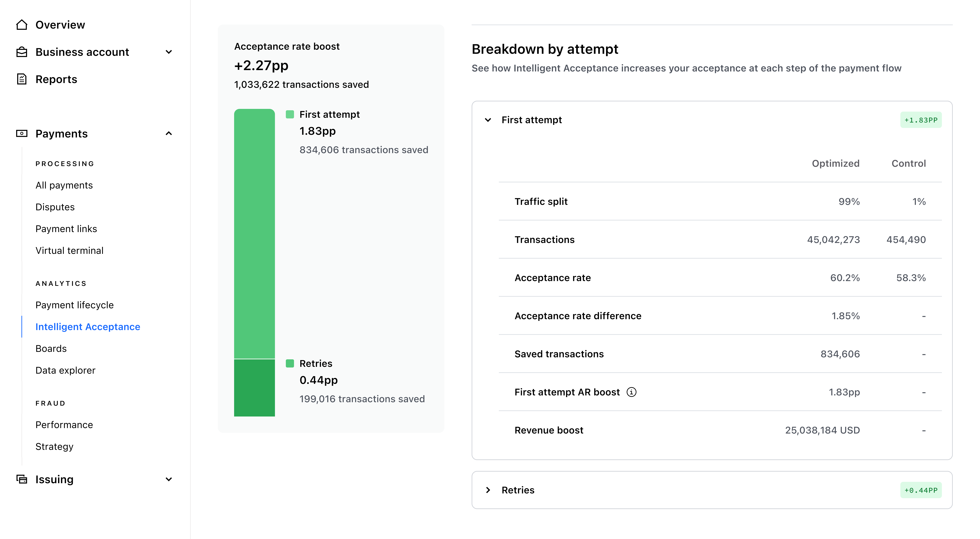Click the Traffic split row label
The height and width of the screenshot is (539, 980).
click(541, 202)
